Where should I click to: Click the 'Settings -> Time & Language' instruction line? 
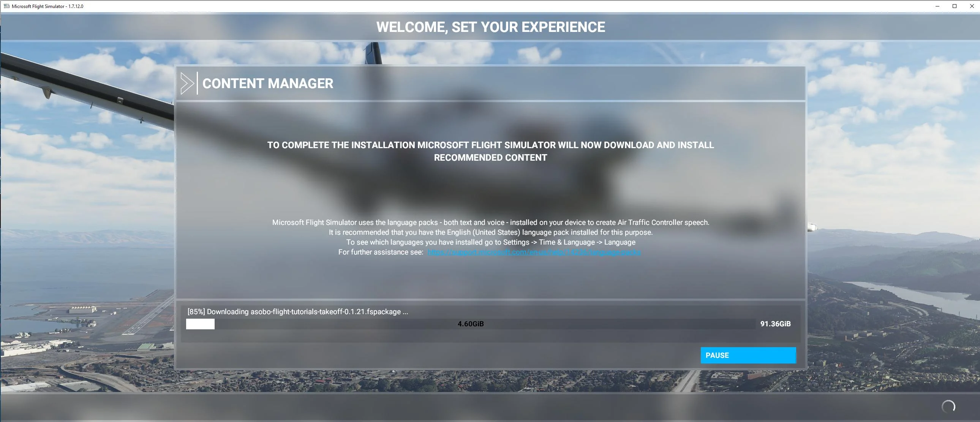(490, 242)
